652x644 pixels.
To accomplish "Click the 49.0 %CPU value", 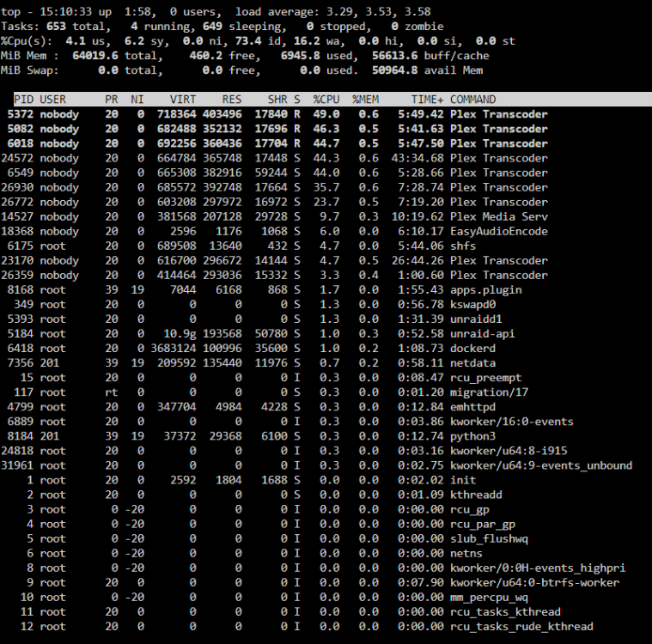I will coord(326,114).
